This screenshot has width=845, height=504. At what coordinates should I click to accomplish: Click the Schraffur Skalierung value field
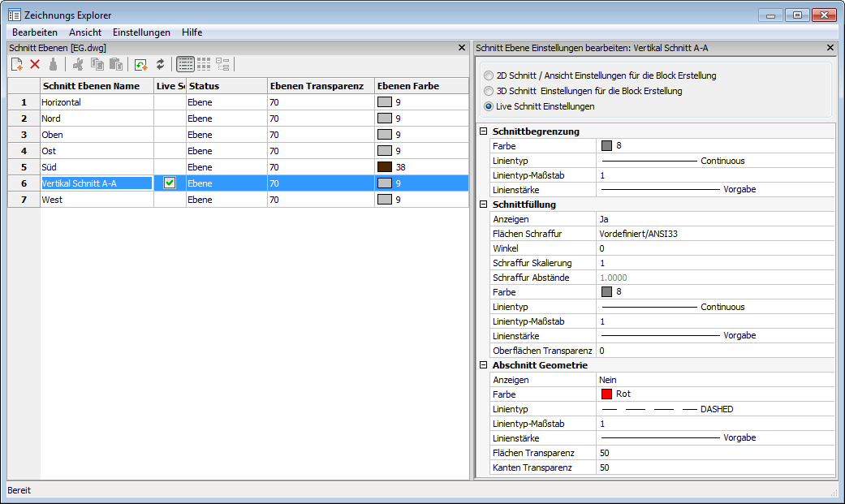[715, 263]
